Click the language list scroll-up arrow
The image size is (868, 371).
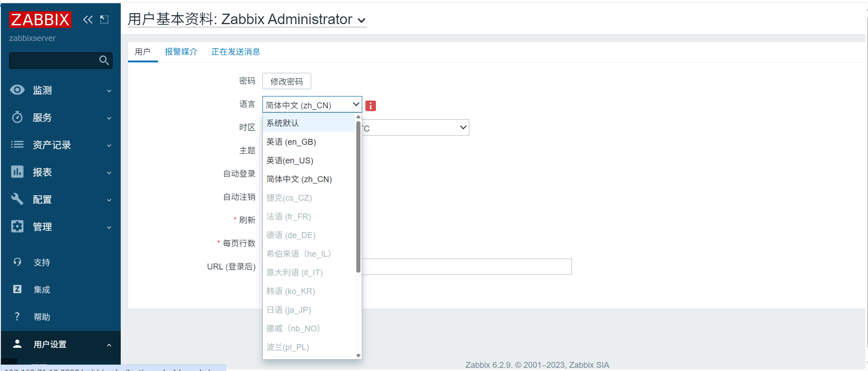358,117
